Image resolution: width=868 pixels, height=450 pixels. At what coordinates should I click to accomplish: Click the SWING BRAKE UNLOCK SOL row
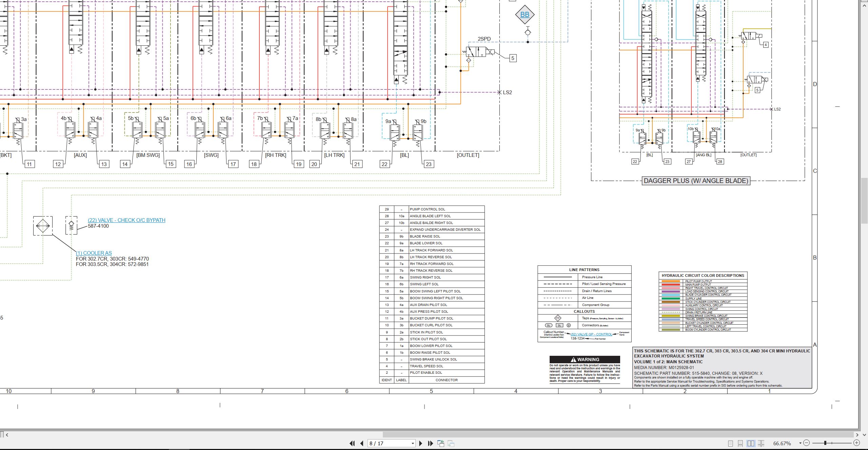pos(432,359)
